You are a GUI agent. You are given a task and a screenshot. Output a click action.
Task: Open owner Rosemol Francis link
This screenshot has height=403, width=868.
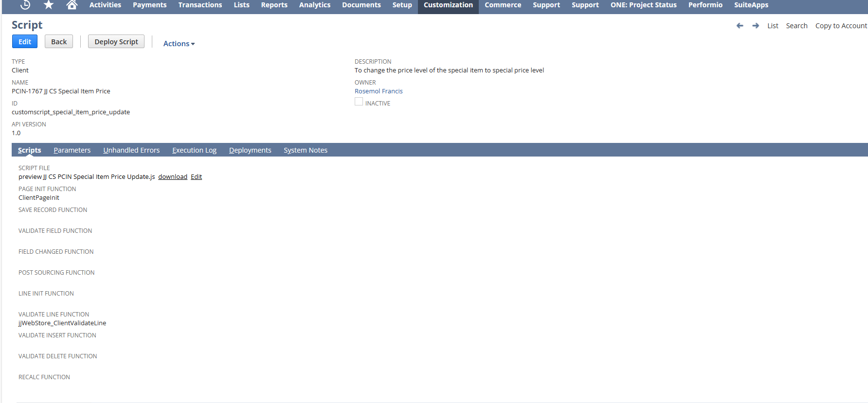click(379, 91)
